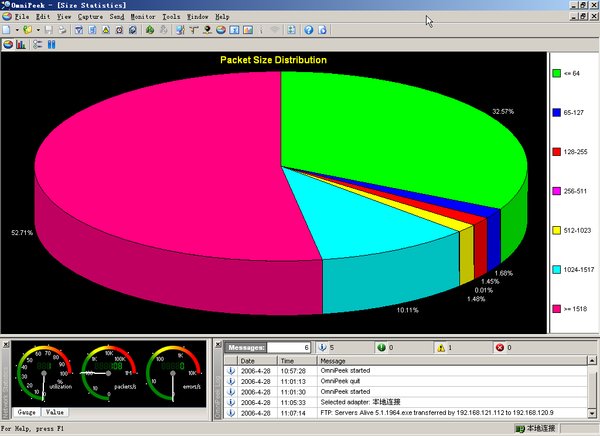Select the FTP Servers Alive transfer log row

point(406,413)
